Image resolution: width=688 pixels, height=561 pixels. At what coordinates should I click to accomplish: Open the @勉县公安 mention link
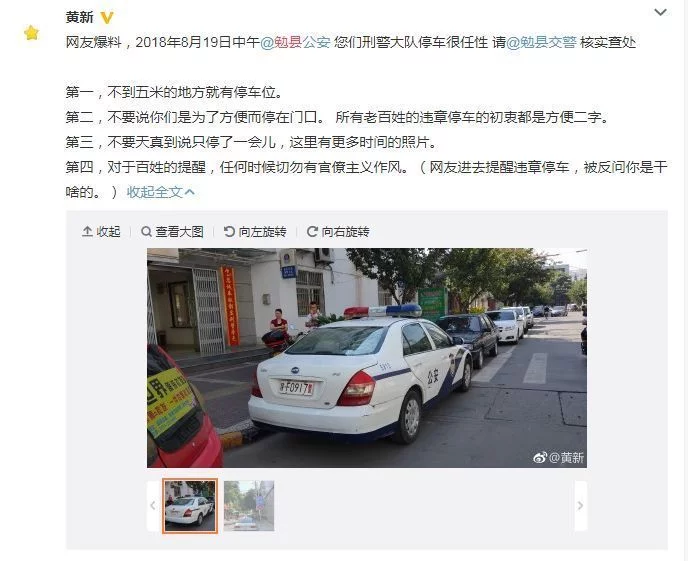[x=295, y=42]
